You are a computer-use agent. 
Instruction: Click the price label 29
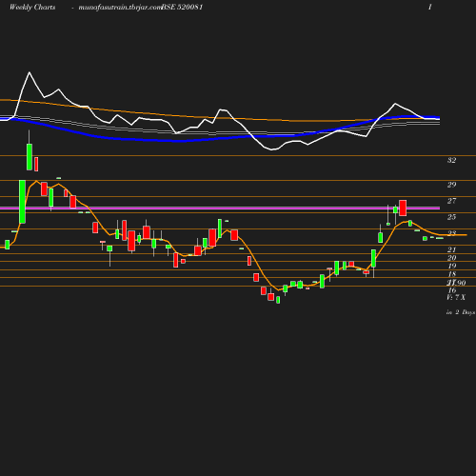451,185
